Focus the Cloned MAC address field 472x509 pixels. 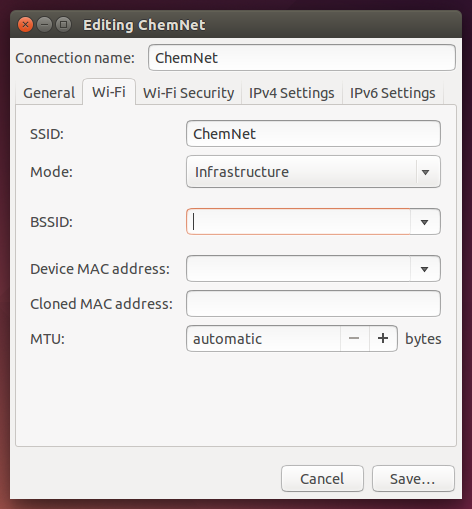[x=313, y=304]
